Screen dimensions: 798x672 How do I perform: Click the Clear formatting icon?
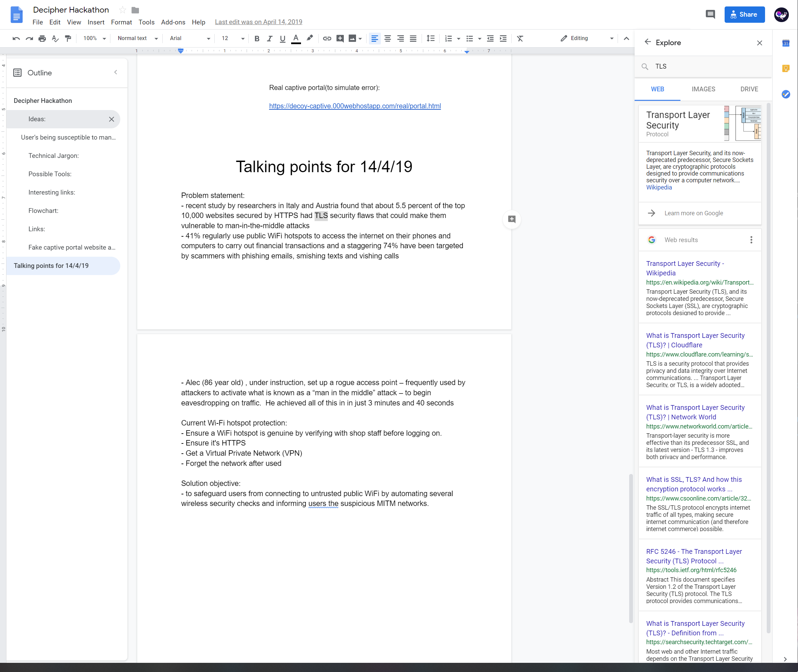pyautogui.click(x=520, y=38)
